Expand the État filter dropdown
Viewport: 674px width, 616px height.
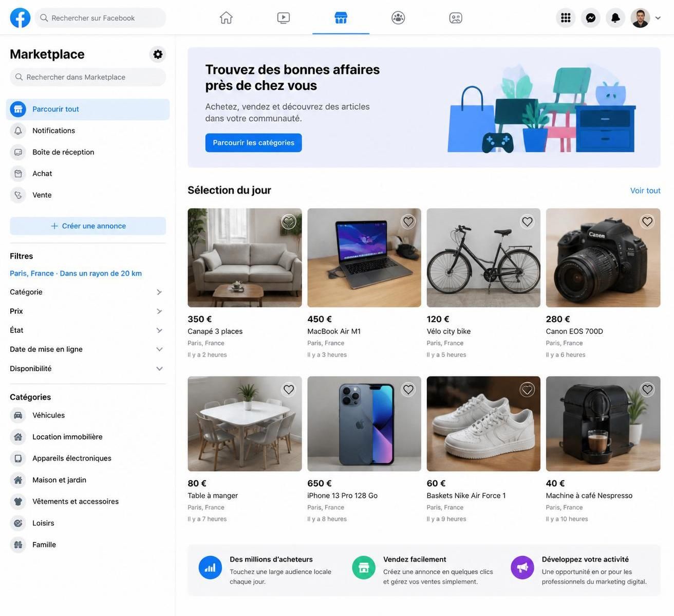coord(86,330)
